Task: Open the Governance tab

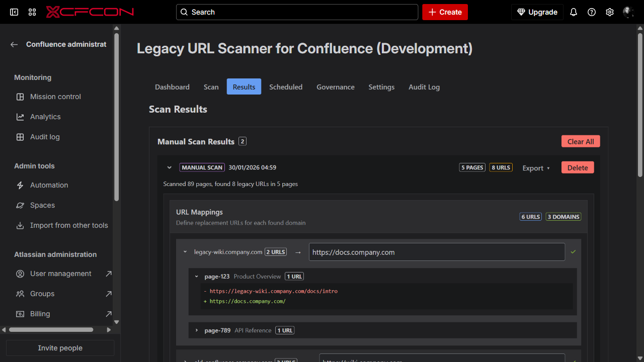Action: click(336, 87)
